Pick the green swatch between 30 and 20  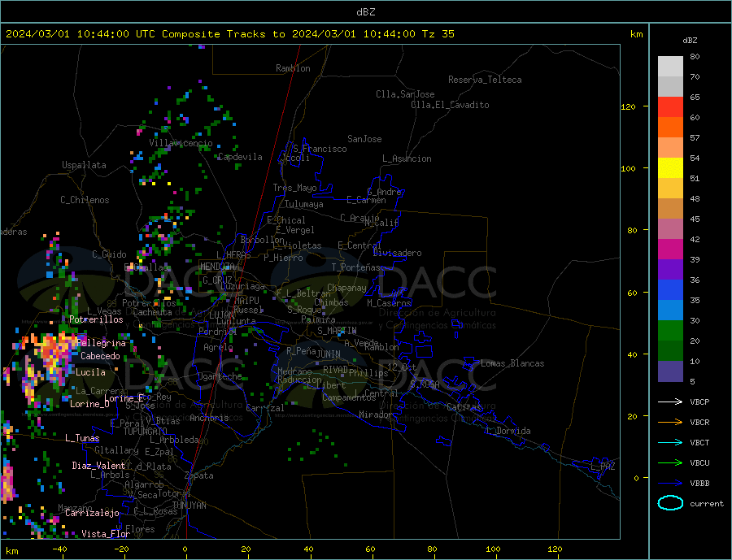[670, 331]
